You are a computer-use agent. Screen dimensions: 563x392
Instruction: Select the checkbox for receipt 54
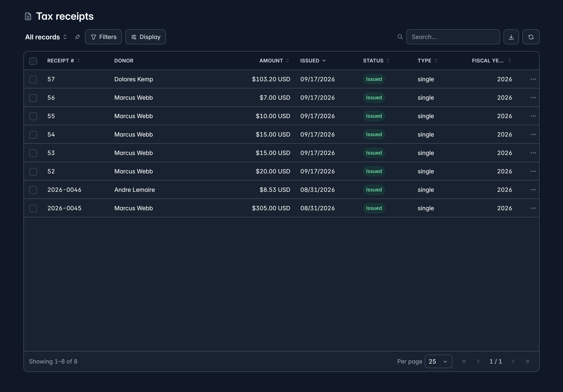[33, 135]
